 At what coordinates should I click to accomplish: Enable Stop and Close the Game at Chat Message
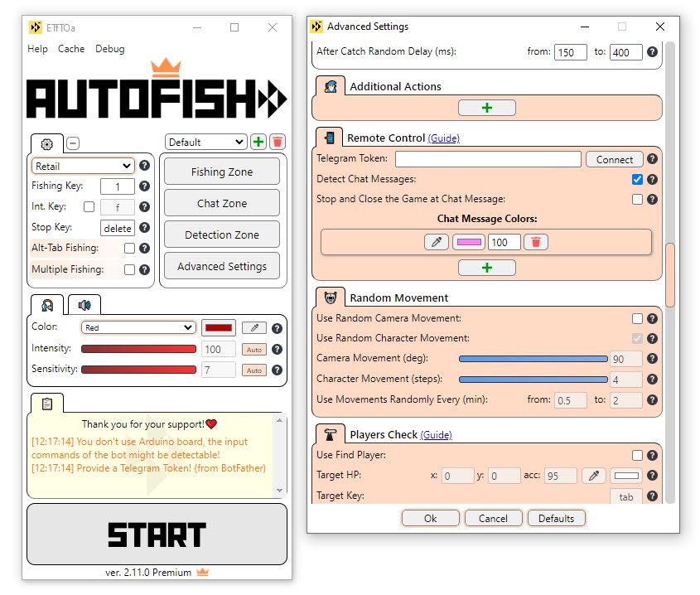637,199
